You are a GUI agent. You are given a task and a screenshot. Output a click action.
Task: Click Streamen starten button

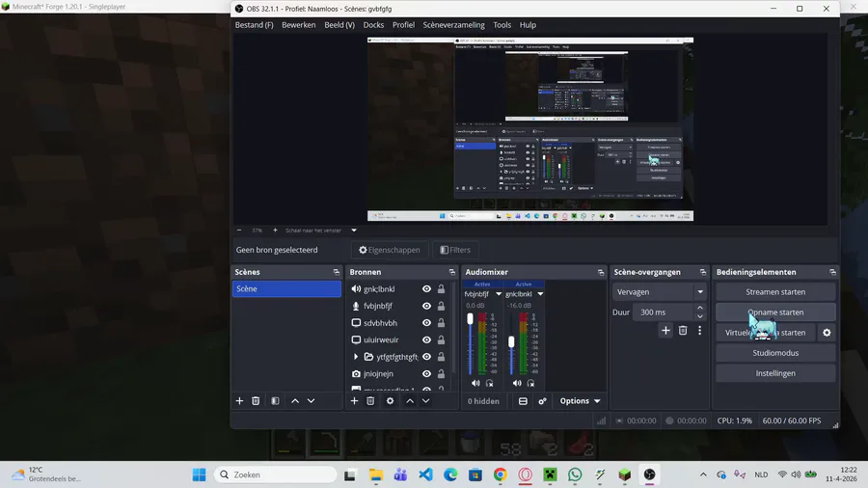pos(775,291)
